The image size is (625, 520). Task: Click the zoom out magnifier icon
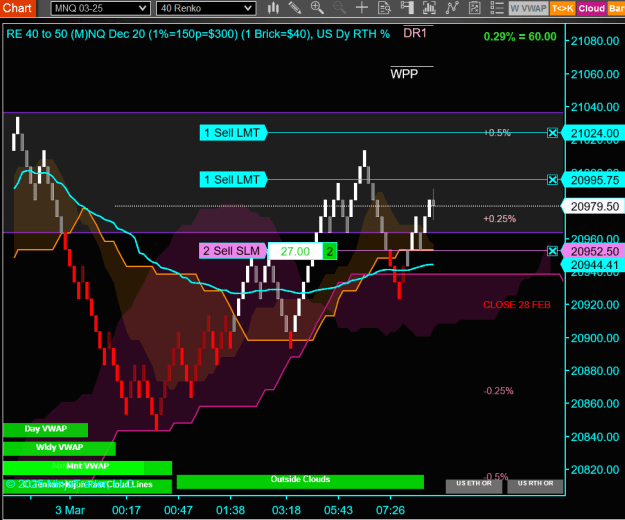point(340,8)
